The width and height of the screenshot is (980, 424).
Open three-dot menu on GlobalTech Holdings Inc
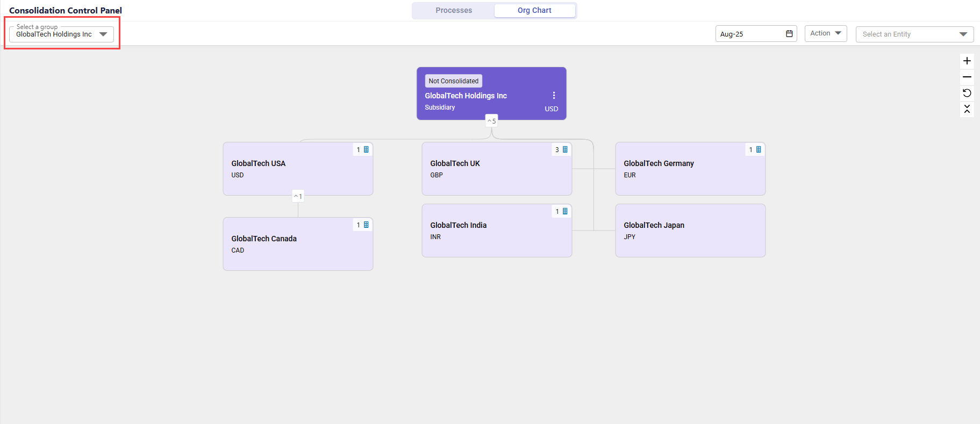(554, 95)
